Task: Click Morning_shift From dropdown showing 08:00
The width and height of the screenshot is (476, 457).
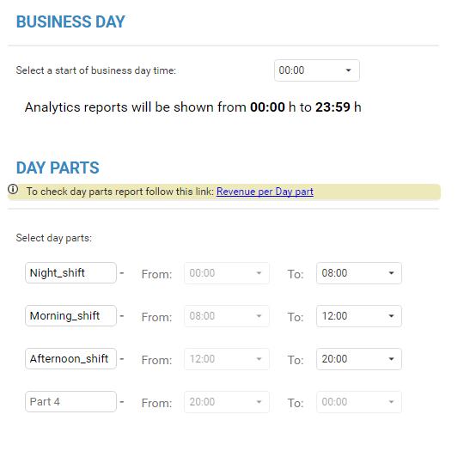Action: 227,316
